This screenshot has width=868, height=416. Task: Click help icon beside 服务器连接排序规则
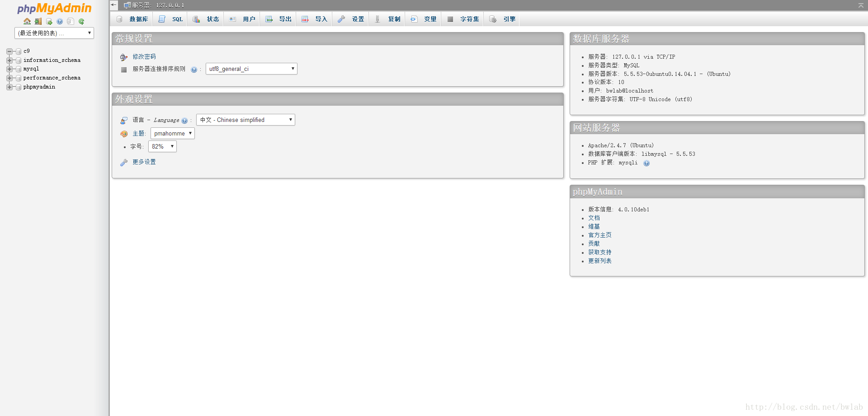pos(194,70)
